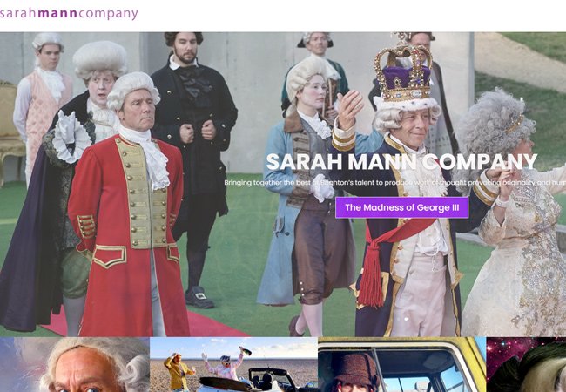Click the sarahmanncompany logo
The image size is (566, 392).
pyautogui.click(x=69, y=14)
